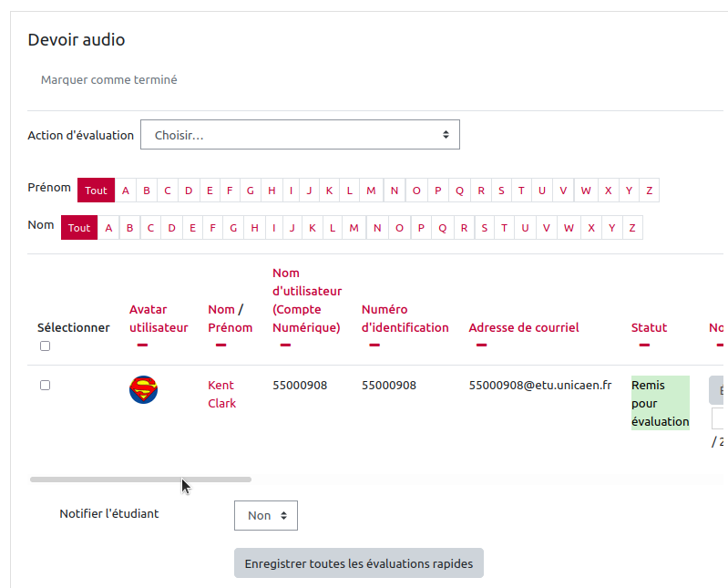Hide the Avatar utilisateur column

click(142, 346)
